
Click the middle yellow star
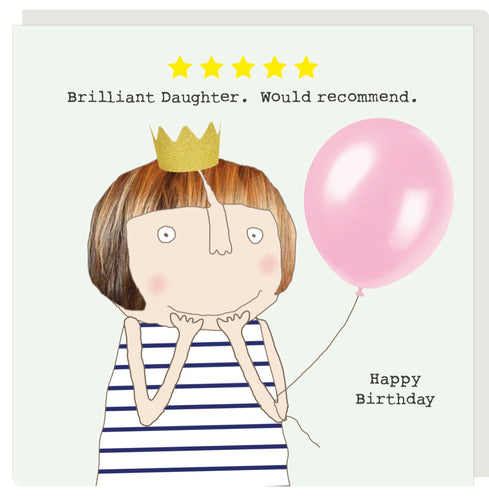click(243, 67)
